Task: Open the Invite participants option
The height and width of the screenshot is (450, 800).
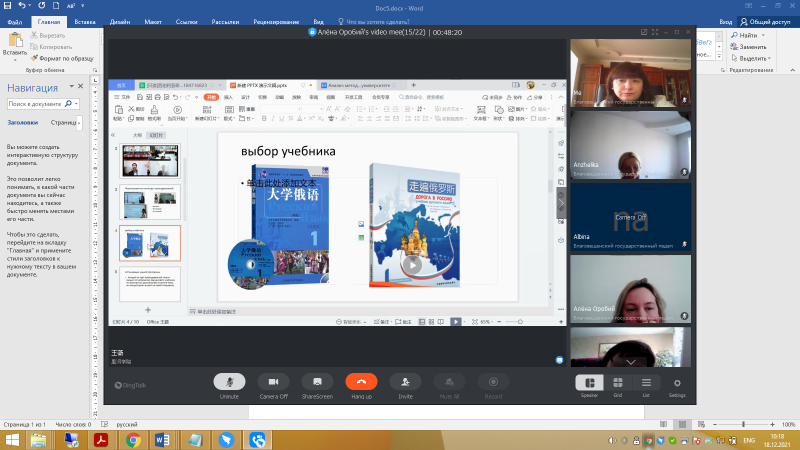Action: [x=404, y=383]
